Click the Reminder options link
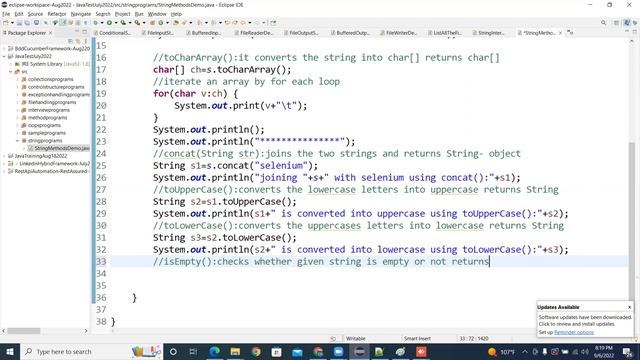Image resolution: width=640 pixels, height=360 pixels. (x=574, y=332)
